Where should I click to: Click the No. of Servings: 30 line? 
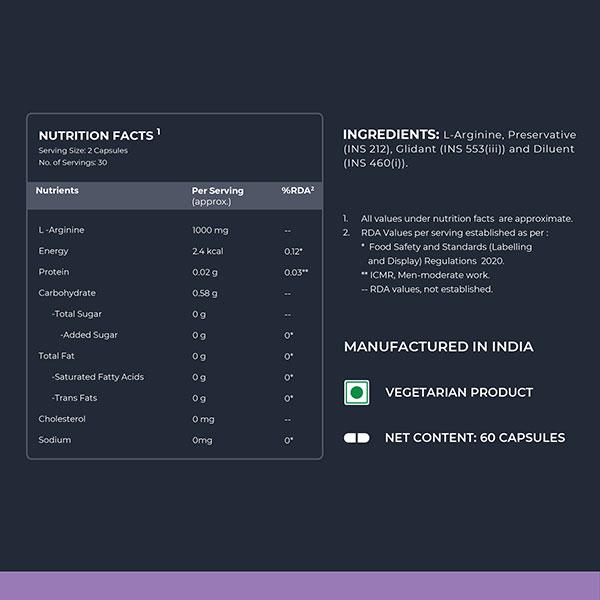pos(73,162)
